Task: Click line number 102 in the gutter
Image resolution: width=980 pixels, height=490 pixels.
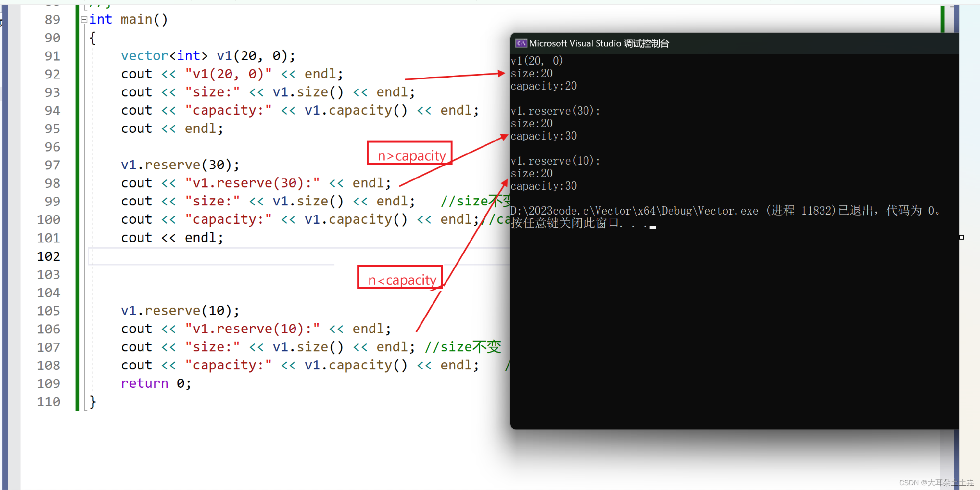Action: [49, 257]
